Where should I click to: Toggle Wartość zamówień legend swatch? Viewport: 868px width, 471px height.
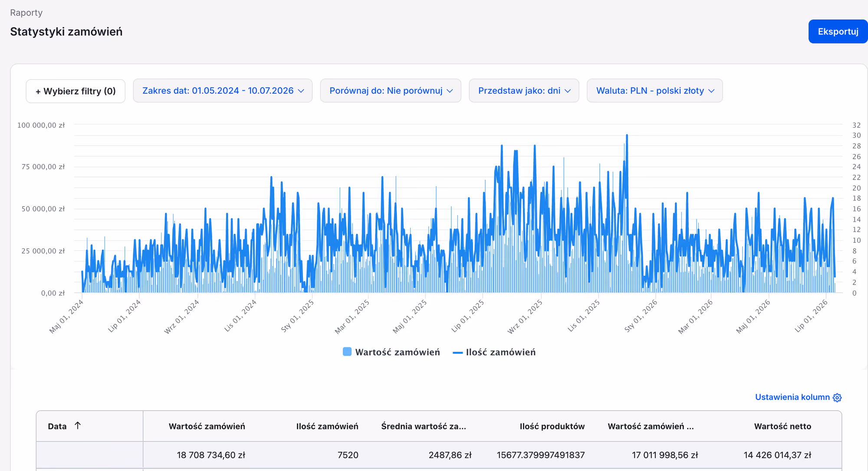pyautogui.click(x=347, y=352)
